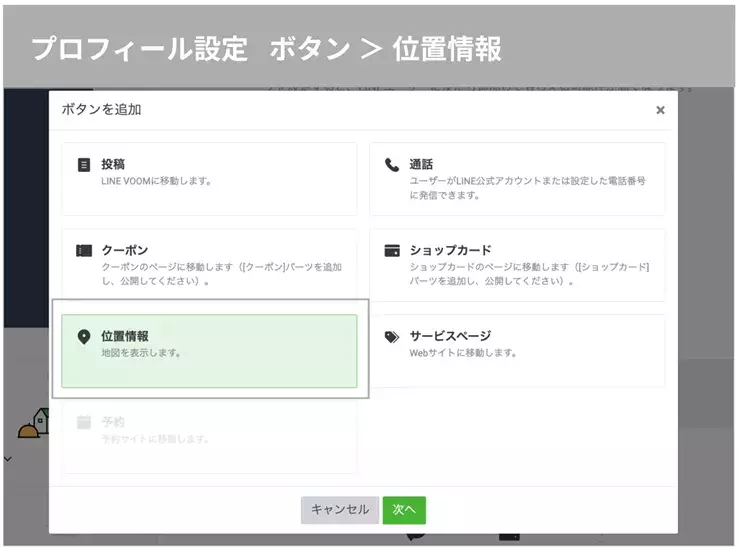Click the サービスページ tag icon
The height and width of the screenshot is (550, 740).
click(392, 337)
